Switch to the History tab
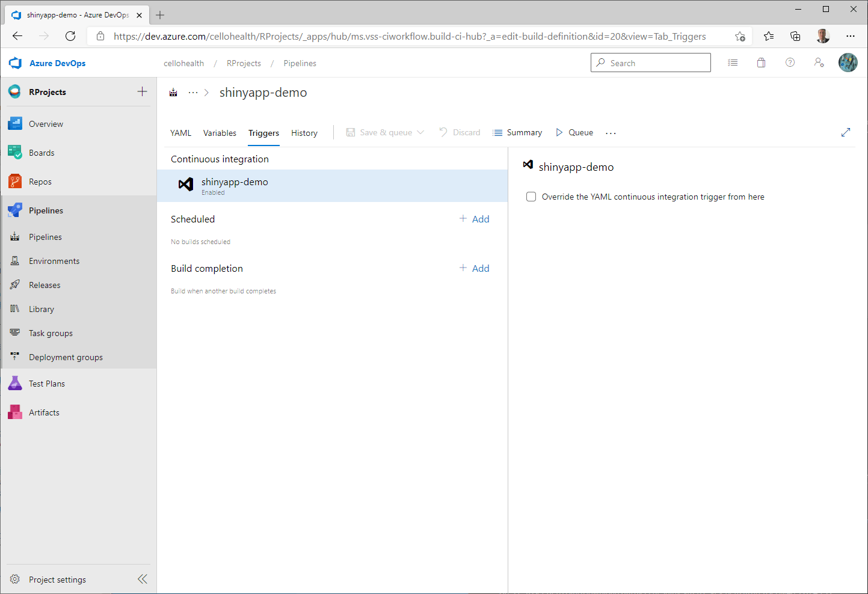The height and width of the screenshot is (594, 868). [x=304, y=133]
